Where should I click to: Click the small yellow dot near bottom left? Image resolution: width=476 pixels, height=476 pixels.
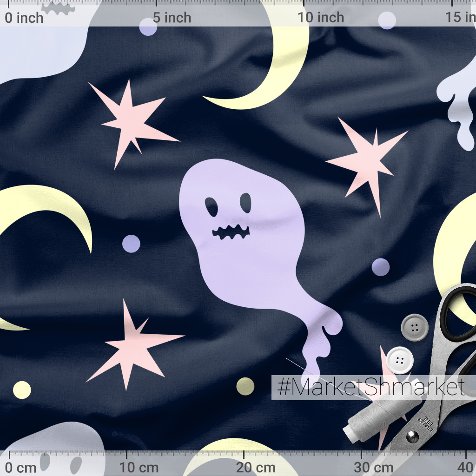tap(22, 390)
